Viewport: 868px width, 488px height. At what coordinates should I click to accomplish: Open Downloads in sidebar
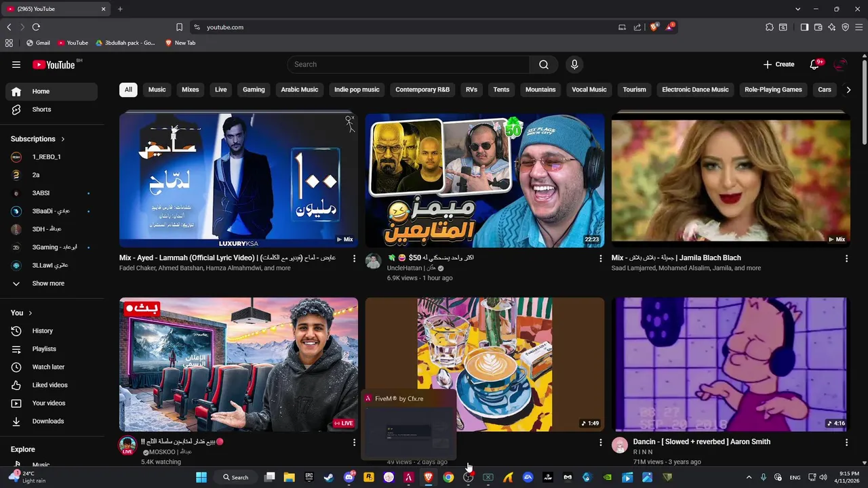pos(52,421)
